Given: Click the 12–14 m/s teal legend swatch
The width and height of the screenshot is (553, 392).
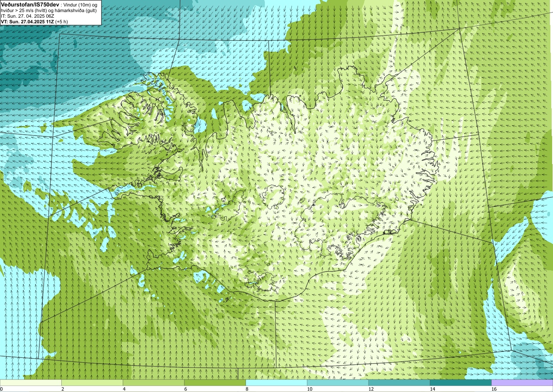Looking at the screenshot, I should click(x=399, y=383).
